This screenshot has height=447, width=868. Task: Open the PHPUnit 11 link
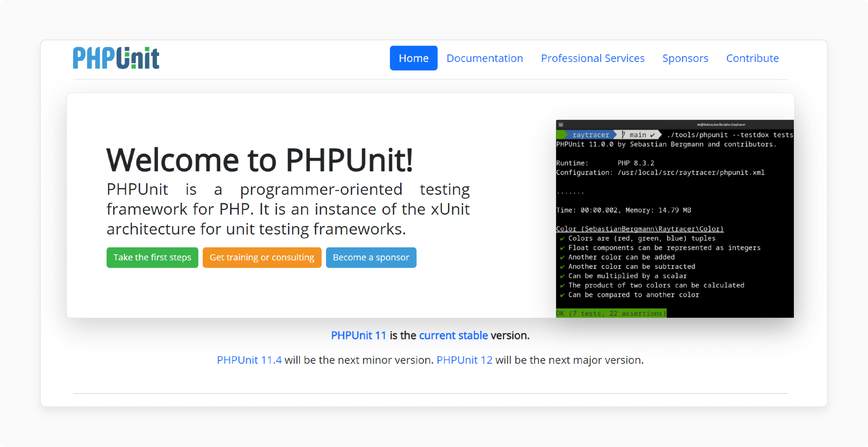358,335
